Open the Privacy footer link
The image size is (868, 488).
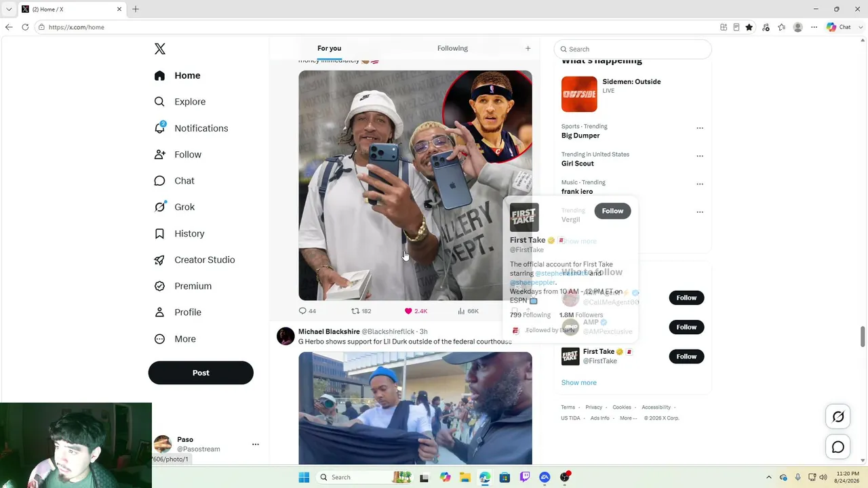[x=593, y=407]
